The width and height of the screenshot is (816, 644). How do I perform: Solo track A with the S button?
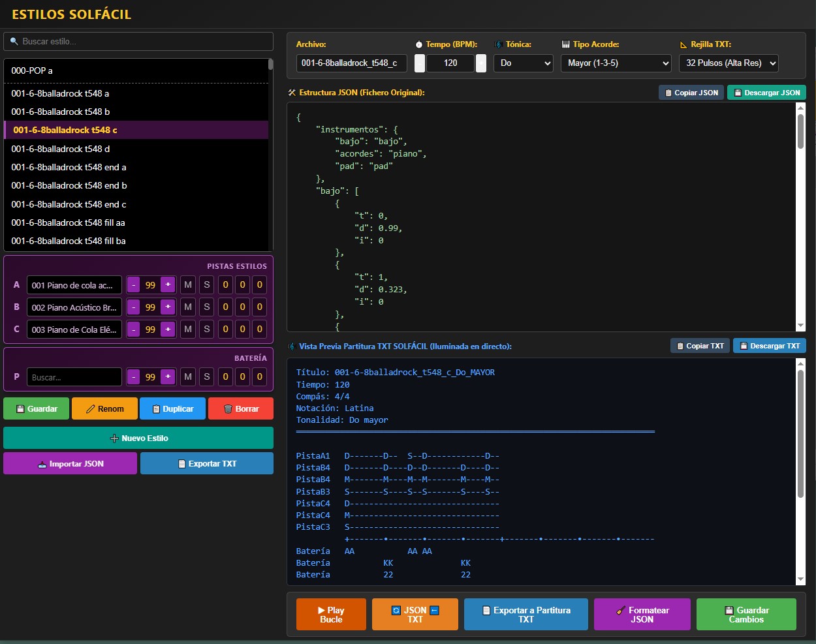[x=207, y=285]
